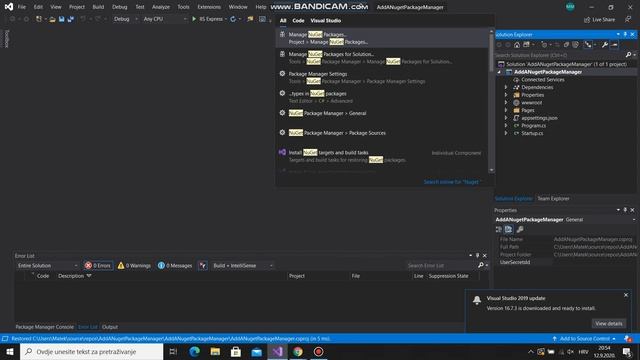This screenshot has width=640, height=360.
Task: Click the Search Solution Explorer field
Action: (559, 55)
